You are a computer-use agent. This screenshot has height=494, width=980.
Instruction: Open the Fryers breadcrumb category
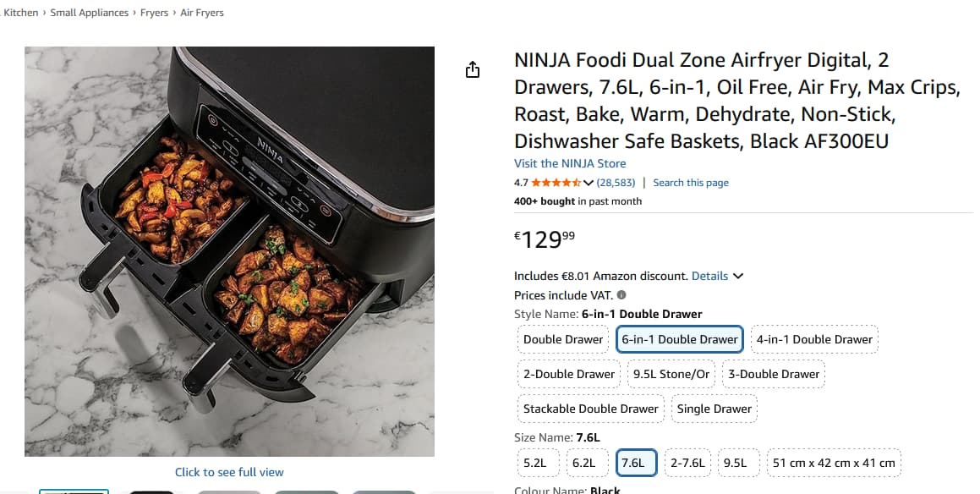point(155,13)
